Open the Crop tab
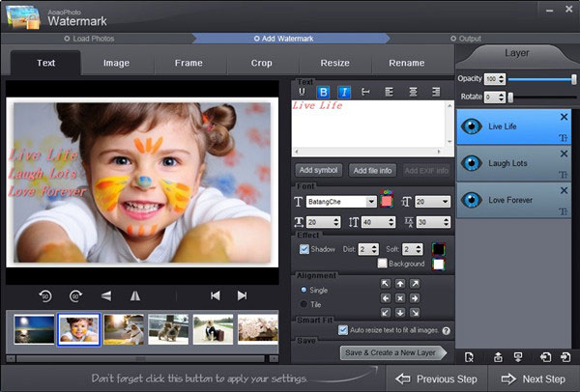This screenshot has width=580, height=392. click(262, 63)
